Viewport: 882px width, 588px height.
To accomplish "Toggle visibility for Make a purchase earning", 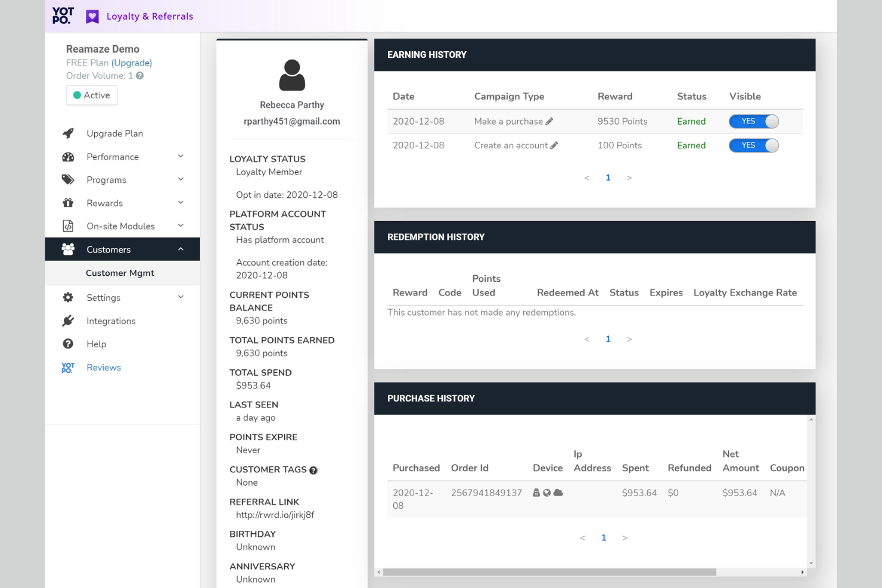I will (754, 122).
